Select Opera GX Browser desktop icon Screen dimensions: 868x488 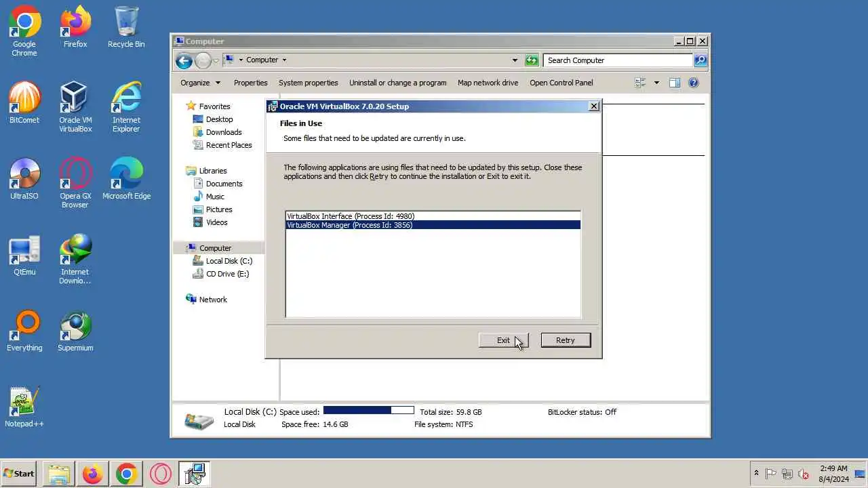click(75, 183)
